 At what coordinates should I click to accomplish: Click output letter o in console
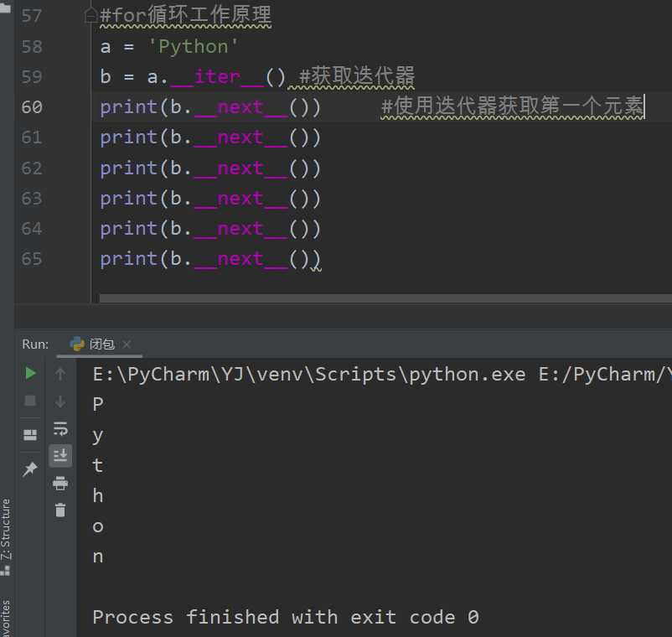98,526
